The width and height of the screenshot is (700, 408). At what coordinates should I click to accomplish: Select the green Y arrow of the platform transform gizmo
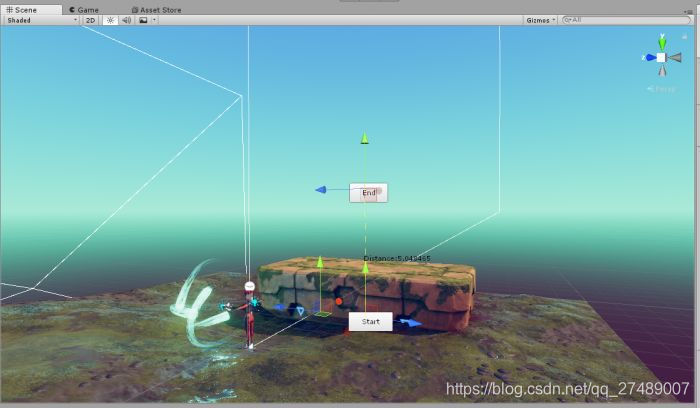pyautogui.click(x=320, y=262)
